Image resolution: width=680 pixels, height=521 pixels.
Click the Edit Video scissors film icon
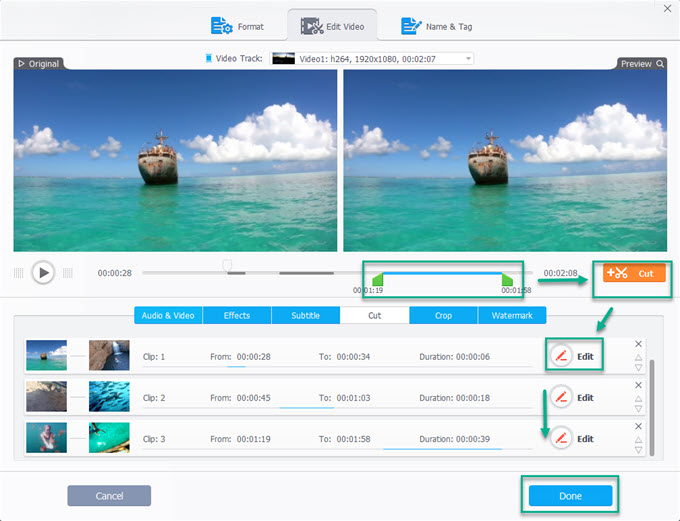312,26
